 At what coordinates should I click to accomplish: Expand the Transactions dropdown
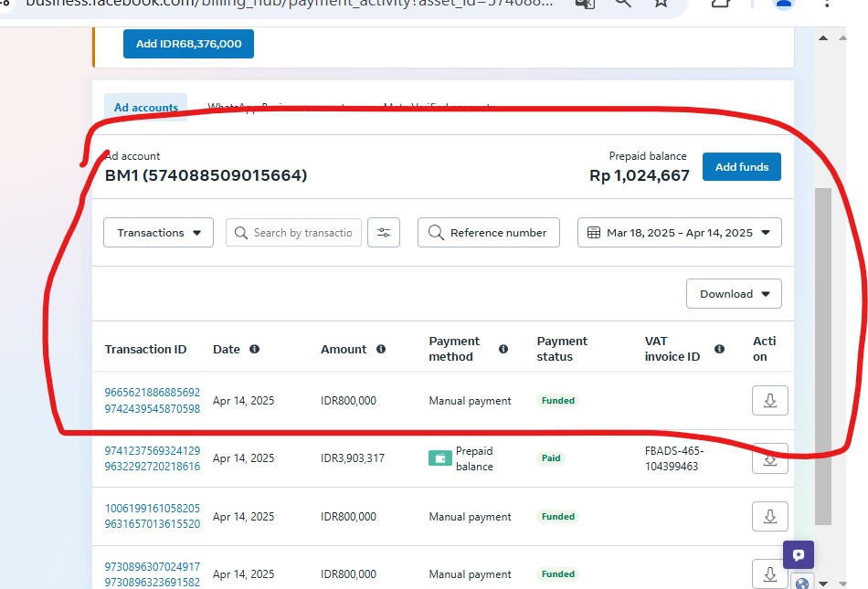point(159,233)
